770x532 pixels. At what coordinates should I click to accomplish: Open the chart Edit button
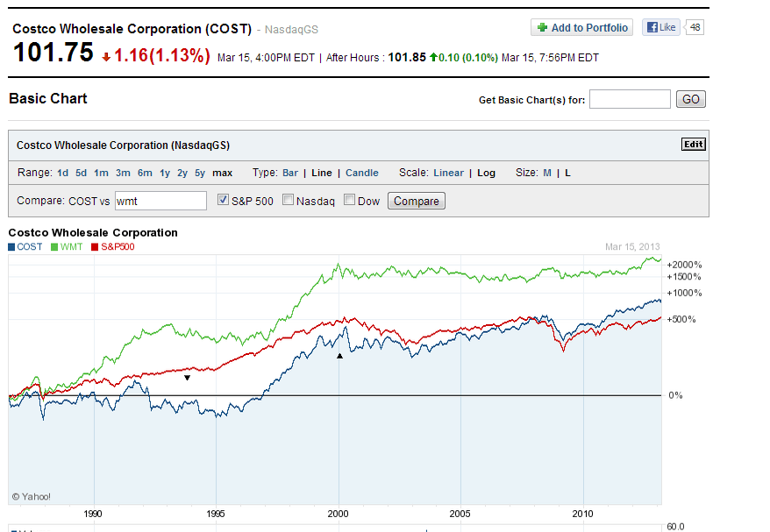(694, 145)
